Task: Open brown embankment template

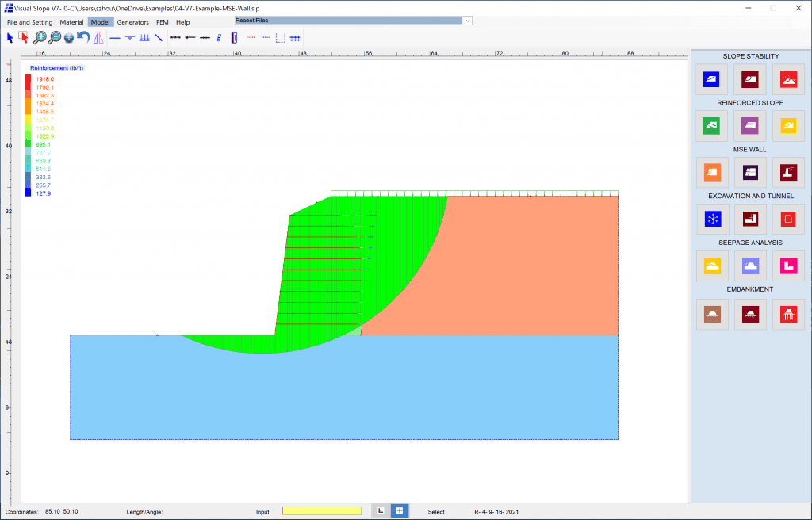Action: [x=712, y=315]
